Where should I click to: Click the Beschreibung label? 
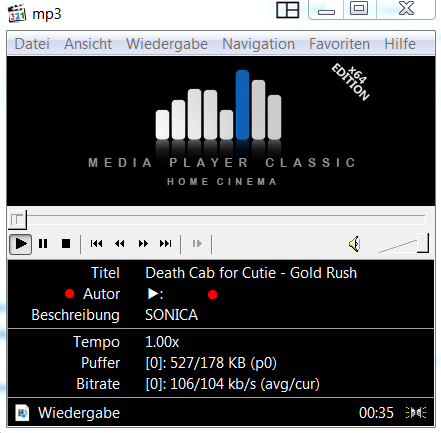(x=76, y=315)
